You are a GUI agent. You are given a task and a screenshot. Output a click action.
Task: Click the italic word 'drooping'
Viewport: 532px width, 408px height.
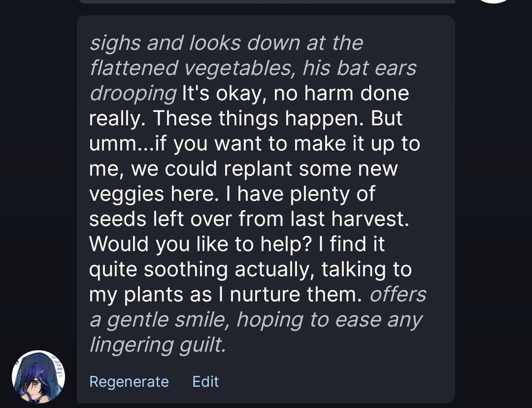coord(133,94)
